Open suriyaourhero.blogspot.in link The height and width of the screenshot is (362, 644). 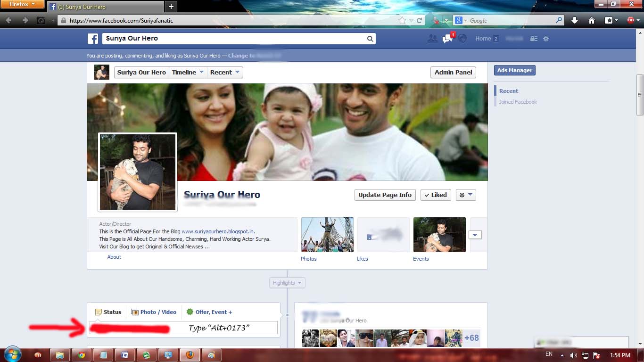pyautogui.click(x=218, y=231)
